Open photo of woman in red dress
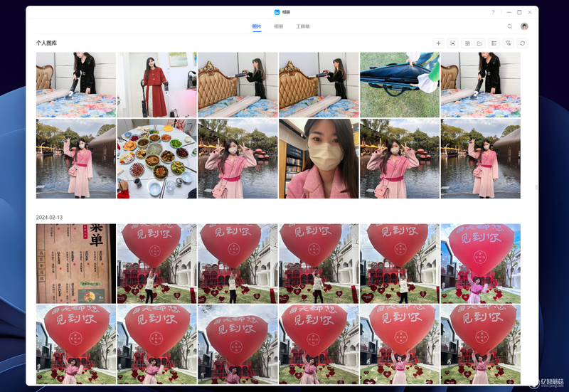Image resolution: width=569 pixels, height=392 pixels. 156,85
